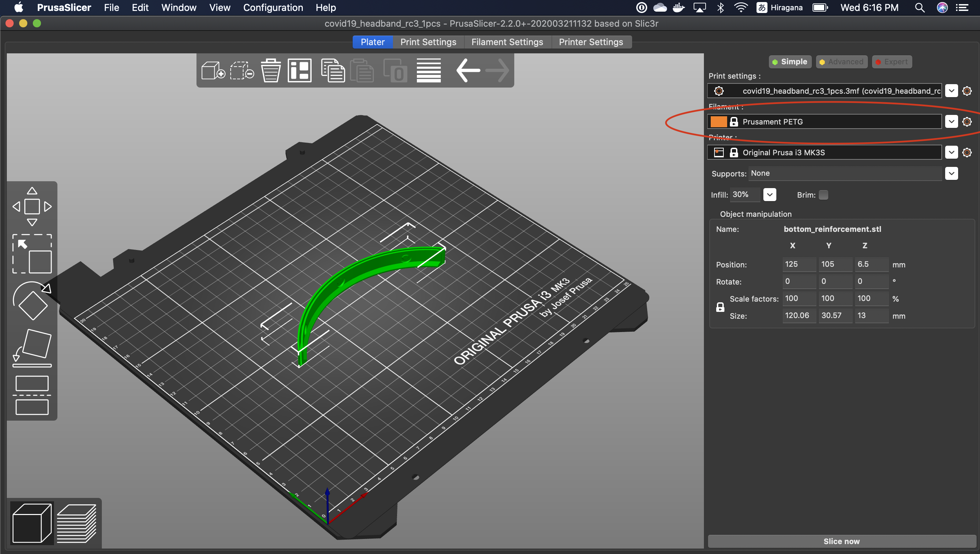Expand the Printer preset dropdown arrow
Image resolution: width=980 pixels, height=554 pixels.
click(x=951, y=153)
